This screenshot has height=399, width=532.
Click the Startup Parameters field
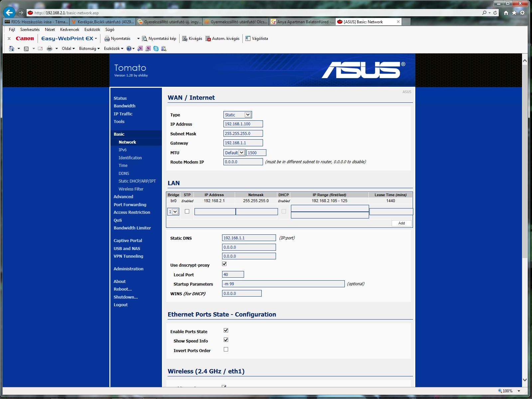point(283,284)
